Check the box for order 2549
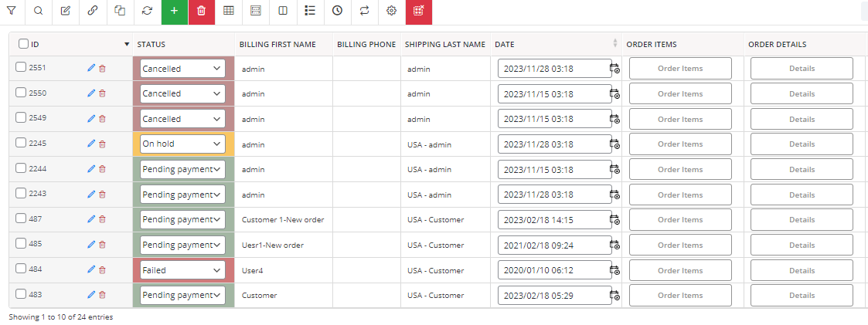This screenshot has height=325, width=868. (20, 118)
